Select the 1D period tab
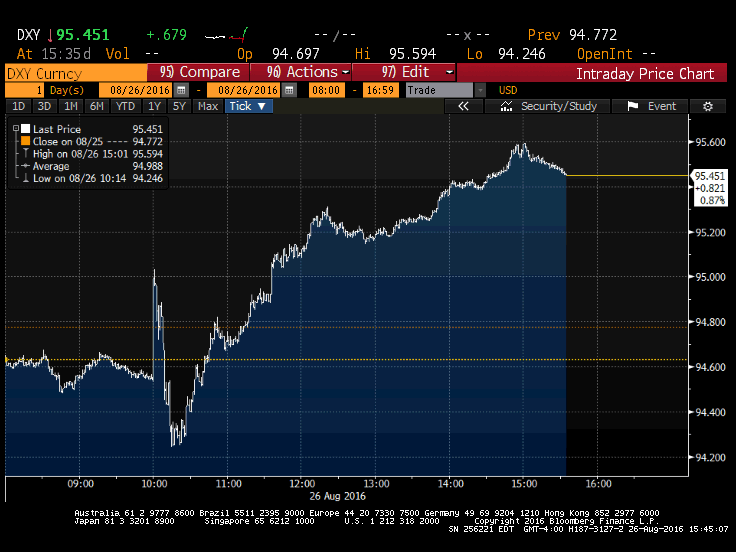This screenshot has height=552, width=736. coord(17,106)
